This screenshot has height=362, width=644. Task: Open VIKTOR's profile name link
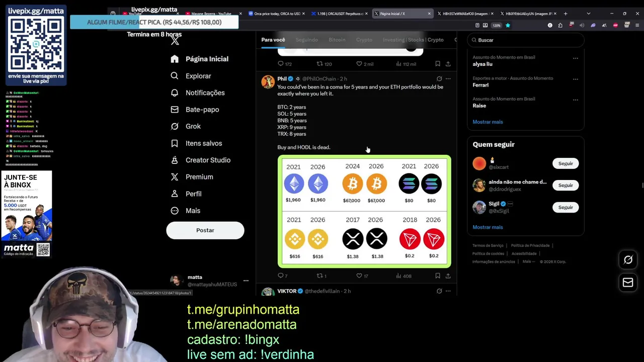(287, 291)
